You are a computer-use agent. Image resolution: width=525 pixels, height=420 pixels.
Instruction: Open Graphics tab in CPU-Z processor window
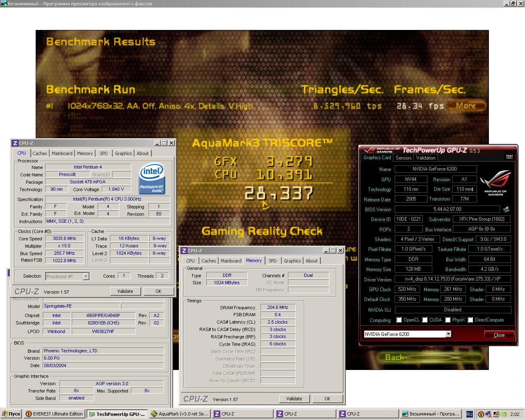point(123,153)
